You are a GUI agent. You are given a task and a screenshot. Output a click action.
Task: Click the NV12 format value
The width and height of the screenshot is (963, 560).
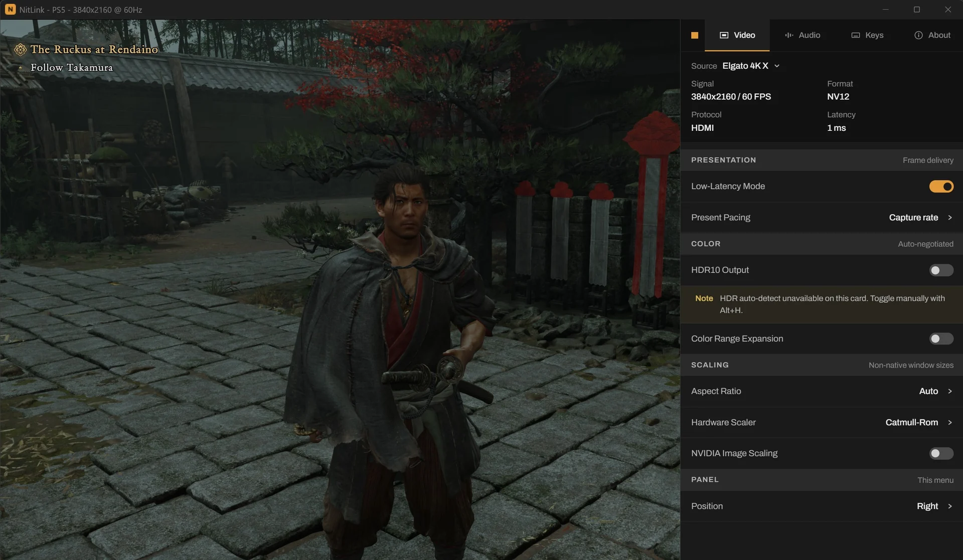tap(838, 97)
